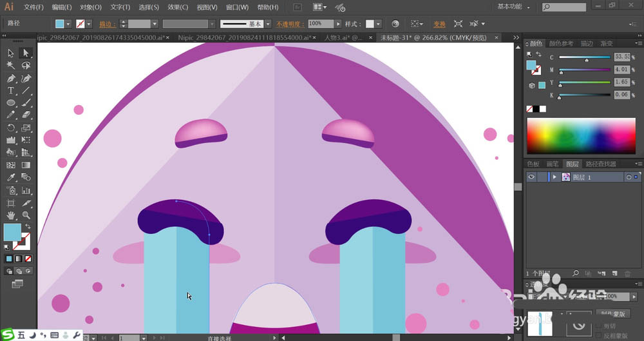The width and height of the screenshot is (644, 341).
Task: Open stroke color dropdown in control bar
Action: click(x=89, y=24)
